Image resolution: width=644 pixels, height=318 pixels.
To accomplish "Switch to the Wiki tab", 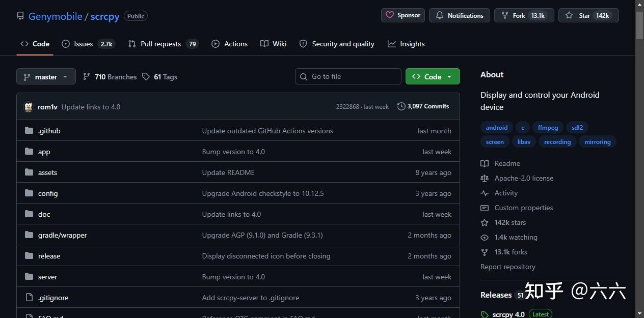I will point(273,44).
